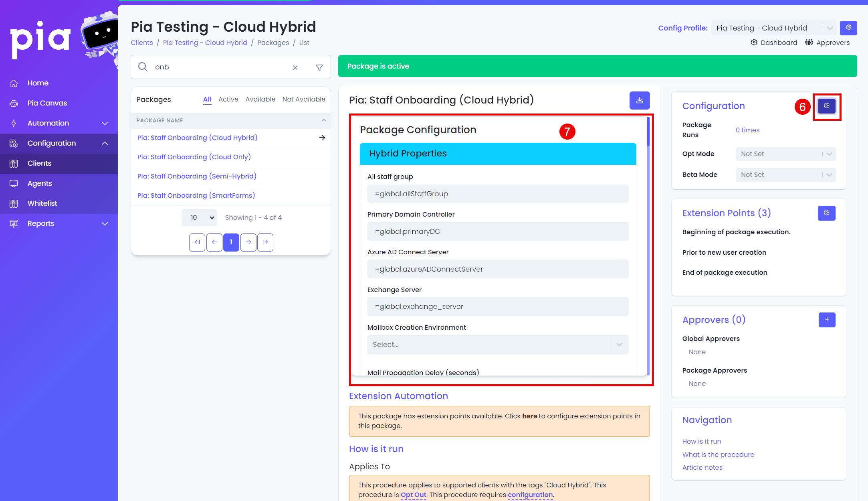Viewport: 868px width, 501px height.
Task: Open Pia: Staff Onboarding (Cloud Only) package
Action: (194, 157)
